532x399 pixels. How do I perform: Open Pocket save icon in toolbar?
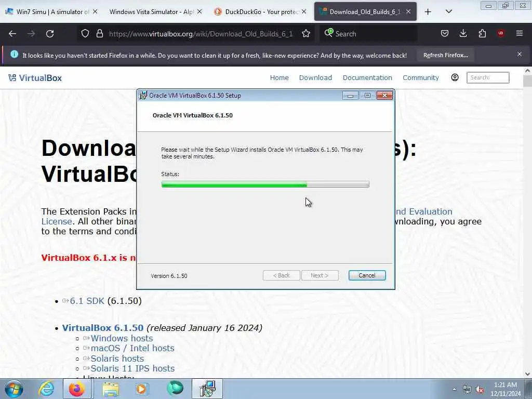pyautogui.click(x=445, y=33)
